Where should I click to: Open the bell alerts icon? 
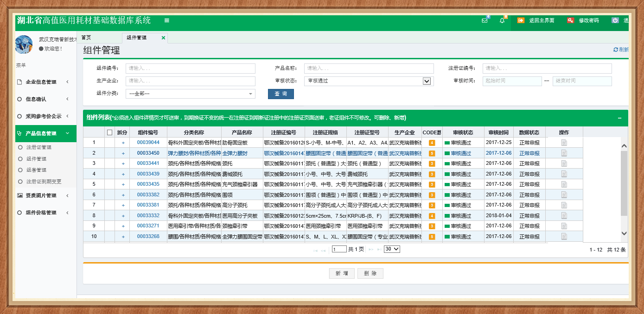502,20
